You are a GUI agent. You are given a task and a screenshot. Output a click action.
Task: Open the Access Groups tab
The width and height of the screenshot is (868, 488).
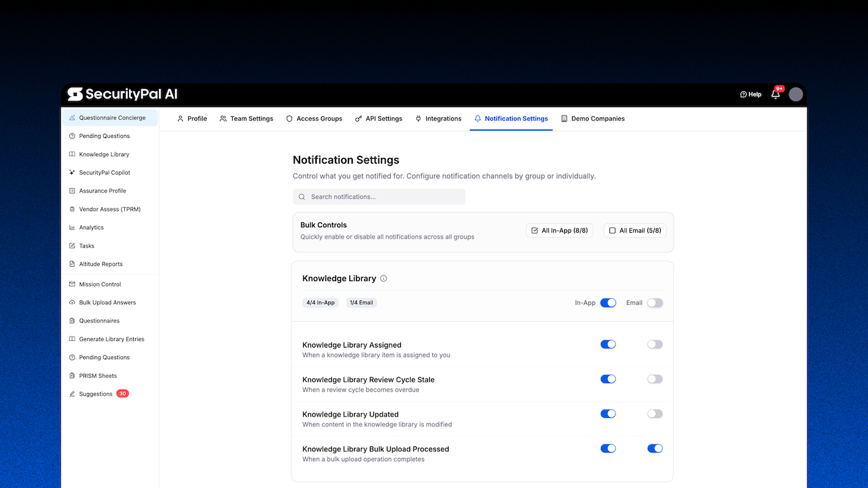click(314, 118)
